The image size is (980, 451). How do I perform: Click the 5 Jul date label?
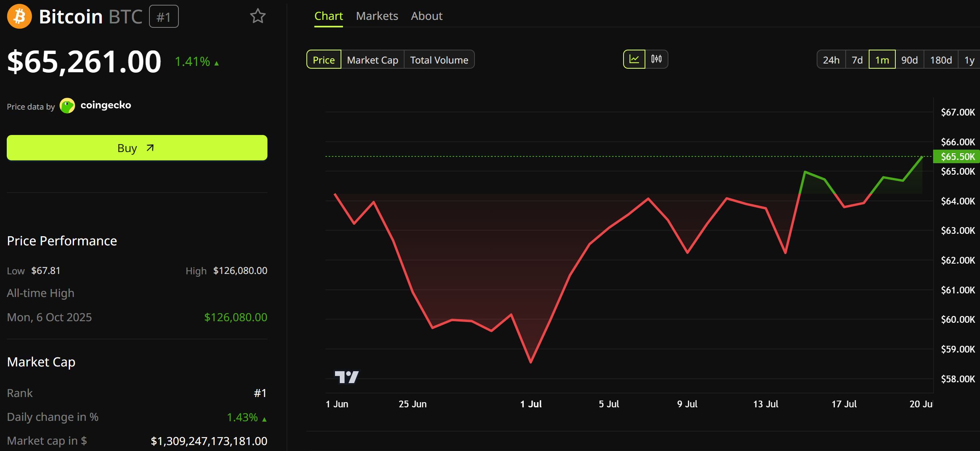pos(609,404)
